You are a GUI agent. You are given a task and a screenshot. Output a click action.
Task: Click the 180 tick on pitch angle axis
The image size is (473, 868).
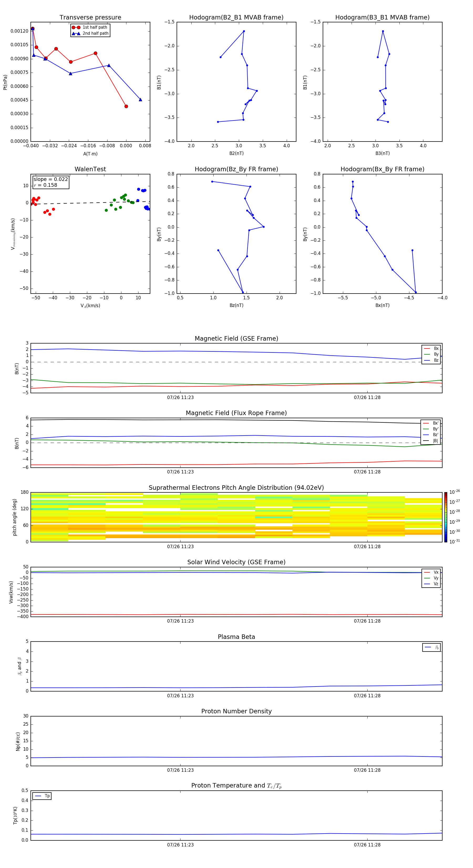coord(25,492)
